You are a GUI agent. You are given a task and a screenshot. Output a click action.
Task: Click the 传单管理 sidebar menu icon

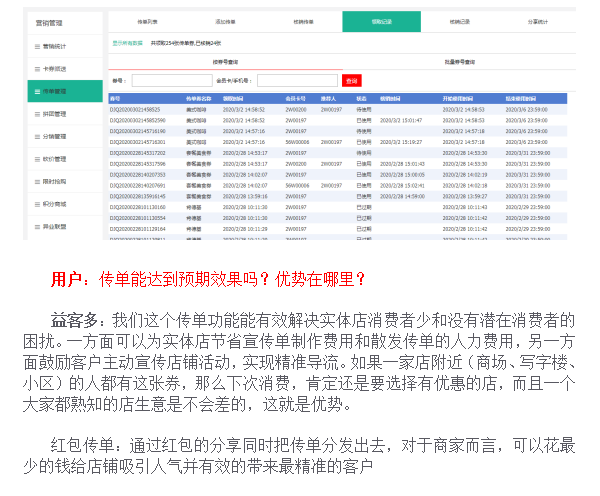(x=35, y=91)
